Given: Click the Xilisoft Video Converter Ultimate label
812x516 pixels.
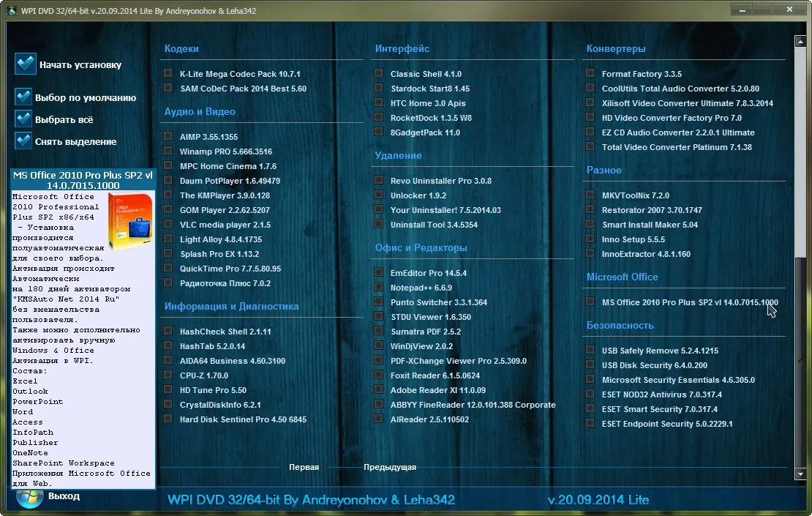Looking at the screenshot, I should 687,103.
